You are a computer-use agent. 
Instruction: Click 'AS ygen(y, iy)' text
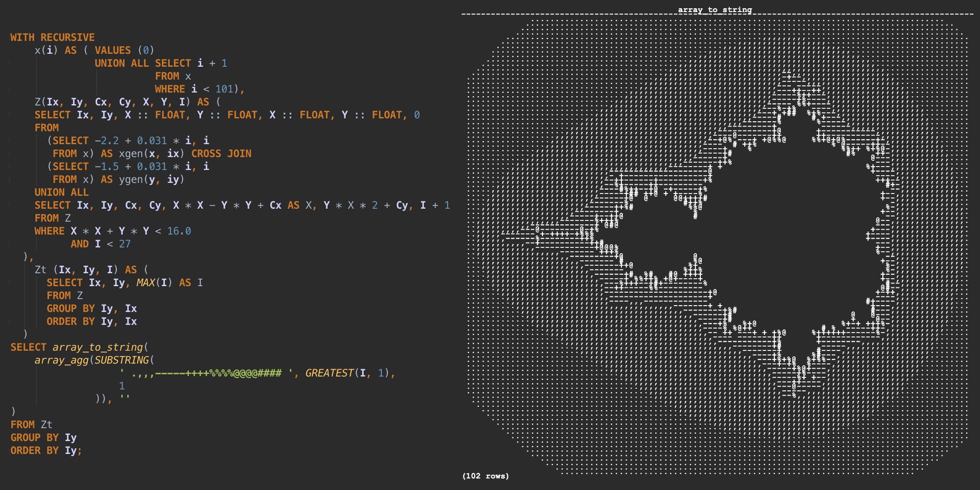click(142, 180)
